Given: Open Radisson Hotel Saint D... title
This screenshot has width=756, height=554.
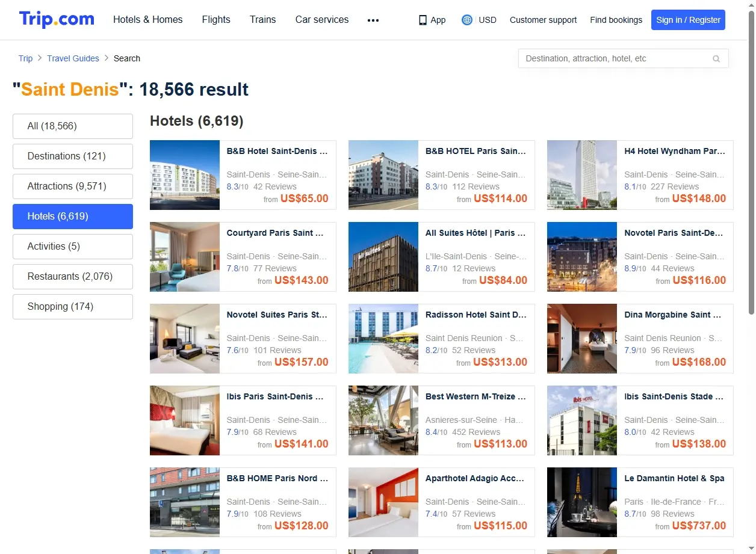Looking at the screenshot, I should pos(476,315).
